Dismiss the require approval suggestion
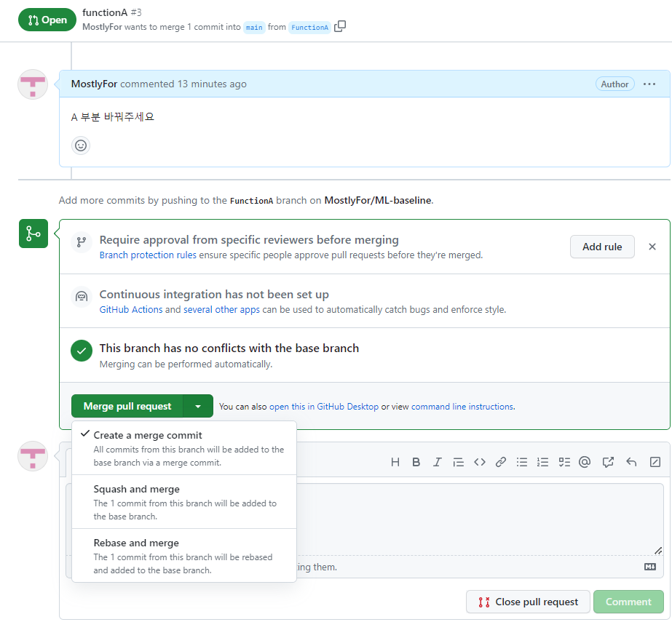The width and height of the screenshot is (672, 622). point(652,247)
